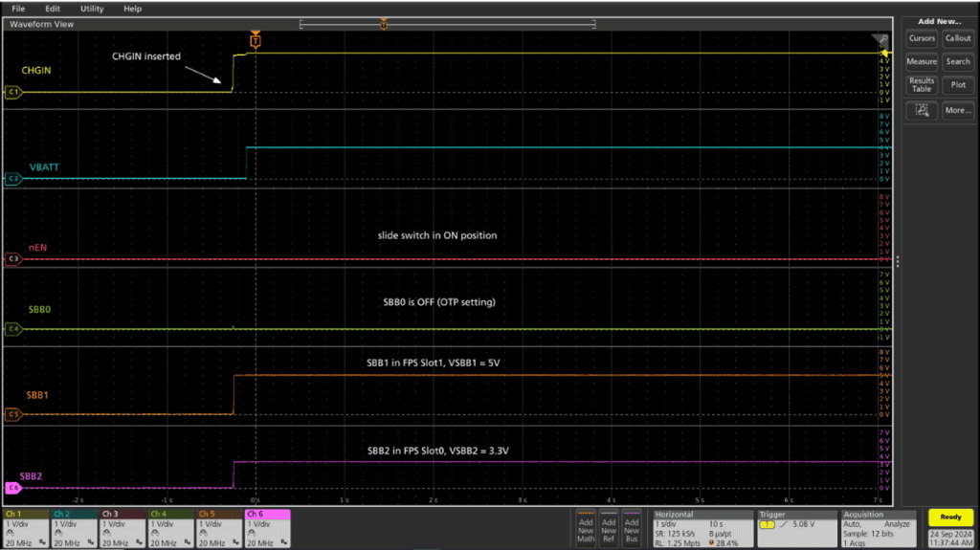The width and height of the screenshot is (980, 550).
Task: Select the C2 VBATT channel handle
Action: [x=12, y=179]
